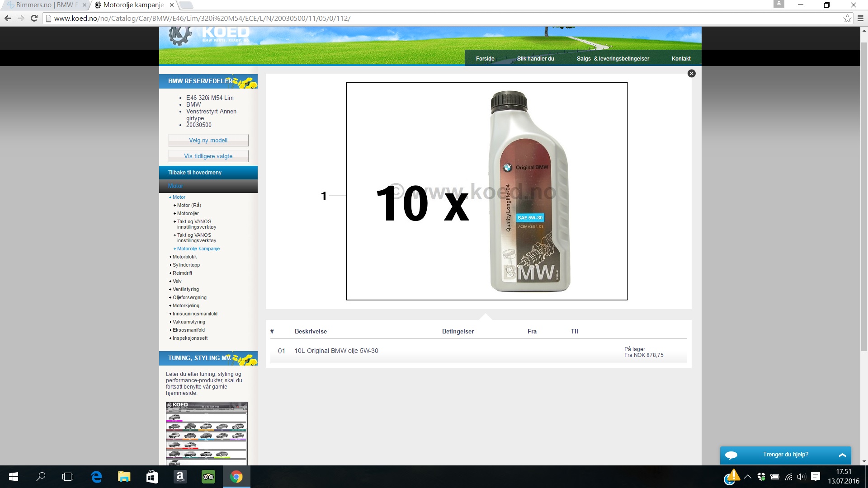Open Eksosmanifold category
Viewport: 868px width, 488px height.
189,330
